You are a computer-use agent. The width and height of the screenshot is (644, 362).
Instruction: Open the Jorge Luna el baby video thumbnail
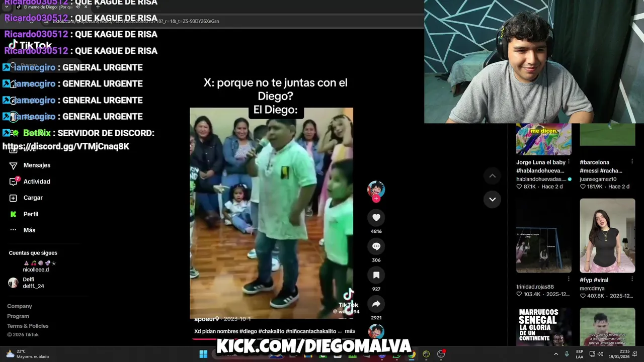tap(544, 139)
